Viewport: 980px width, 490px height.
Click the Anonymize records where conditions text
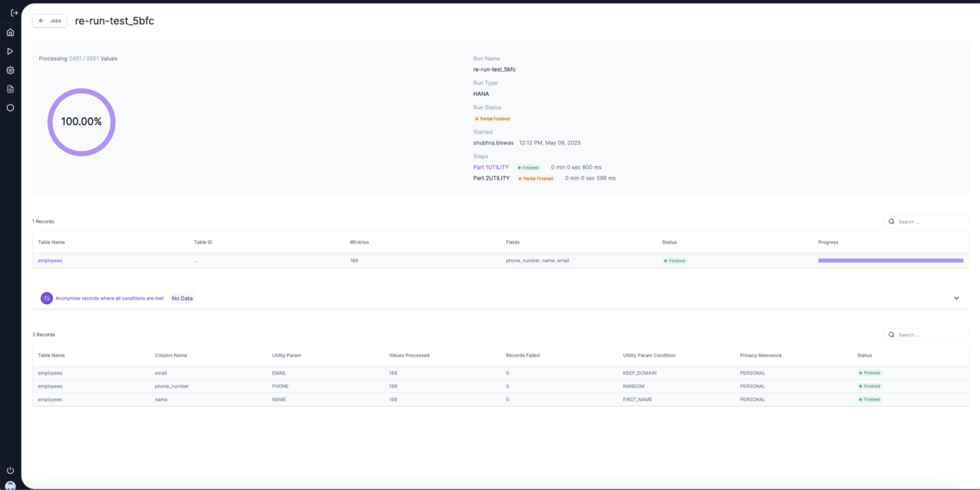pyautogui.click(x=110, y=298)
